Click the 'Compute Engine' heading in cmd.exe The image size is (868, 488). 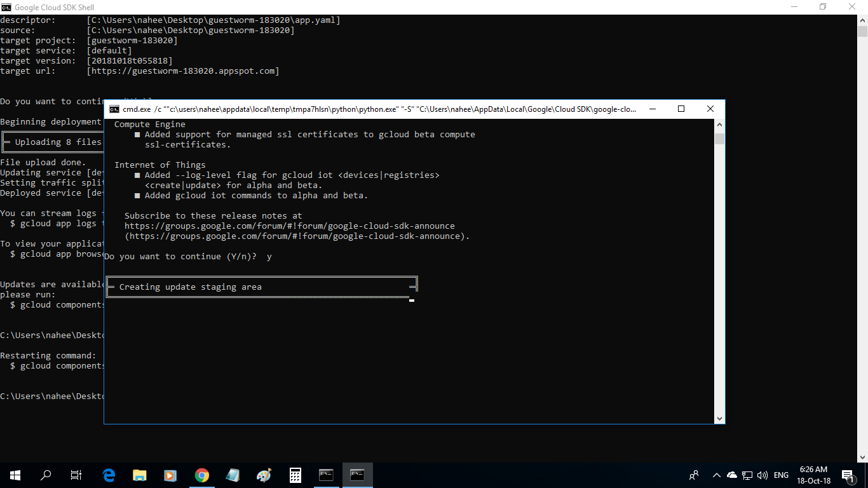tap(150, 125)
